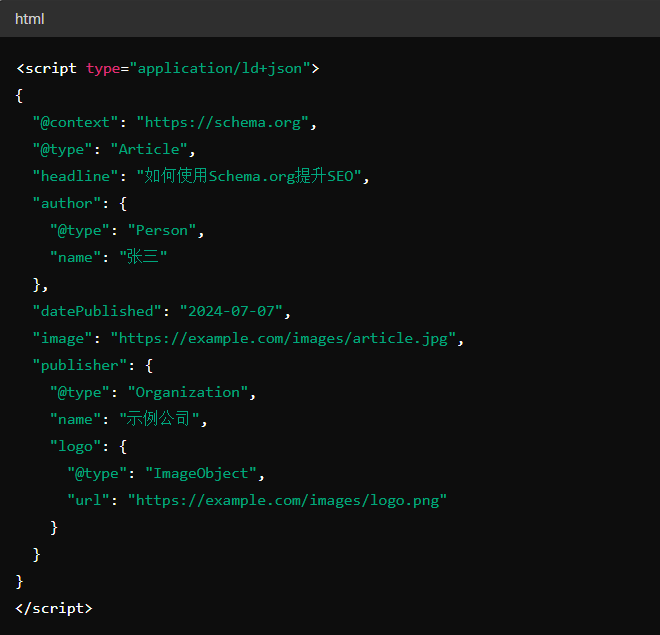Click the logo.png URL string
Image resolution: width=660 pixels, height=635 pixels.
(x=286, y=501)
